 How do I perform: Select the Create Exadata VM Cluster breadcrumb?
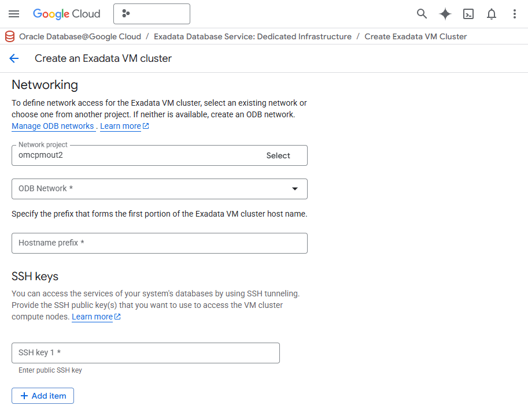(415, 36)
